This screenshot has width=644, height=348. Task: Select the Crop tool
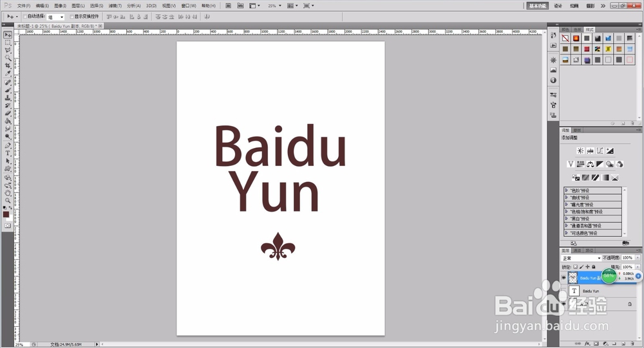coord(8,66)
